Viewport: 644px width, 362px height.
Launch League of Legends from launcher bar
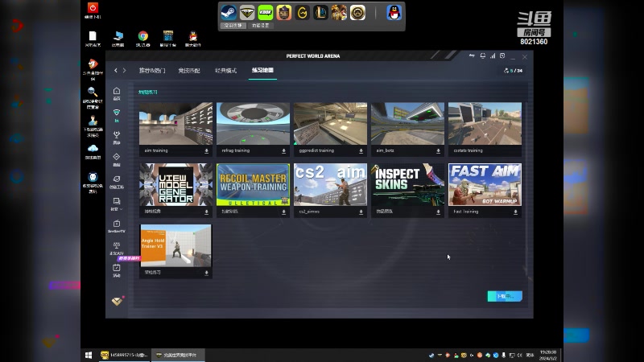(x=320, y=12)
